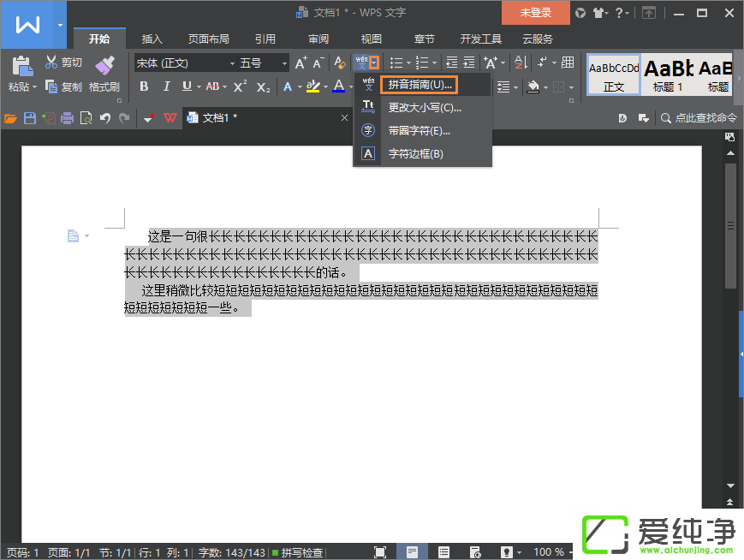Toggle Italic formatting
This screenshot has width=744, height=560.
[x=165, y=86]
